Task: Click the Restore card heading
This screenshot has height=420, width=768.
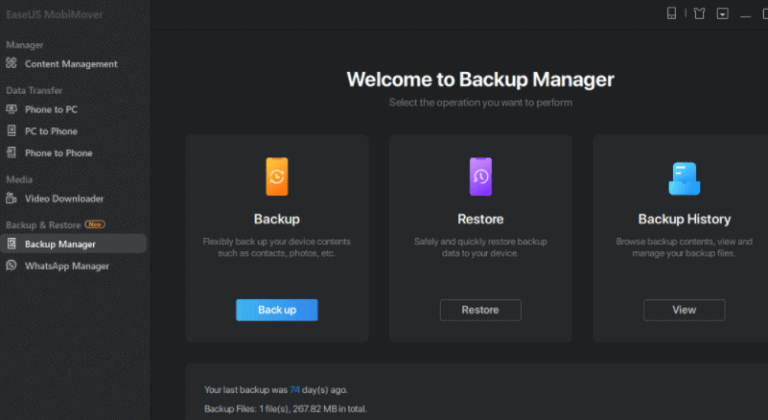Action: tap(480, 219)
